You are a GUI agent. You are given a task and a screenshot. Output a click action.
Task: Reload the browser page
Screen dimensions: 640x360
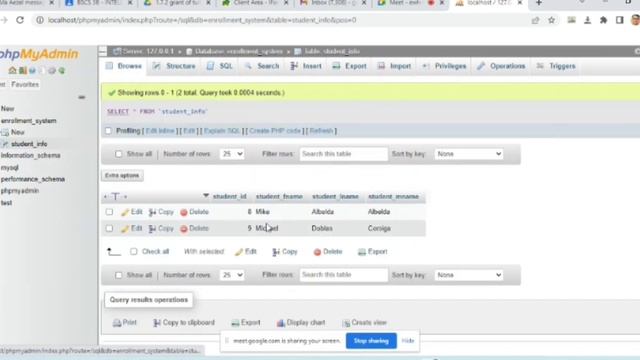(20, 20)
